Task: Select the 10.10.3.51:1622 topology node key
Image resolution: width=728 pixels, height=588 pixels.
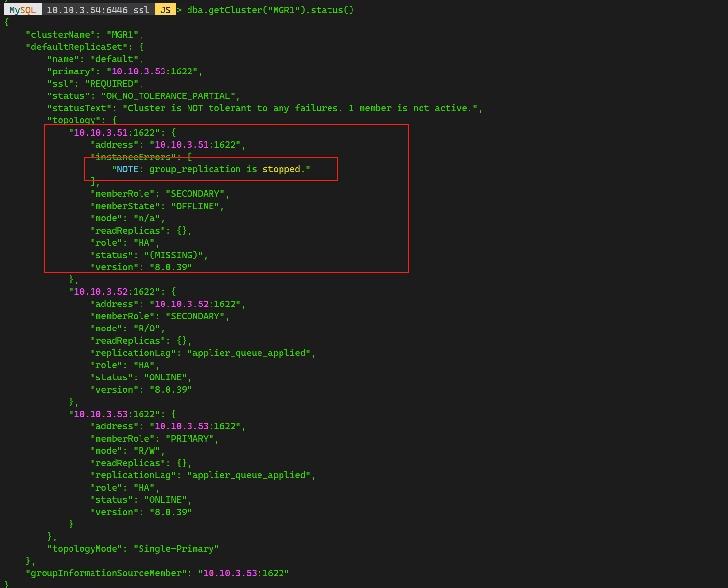Action: click(x=115, y=133)
